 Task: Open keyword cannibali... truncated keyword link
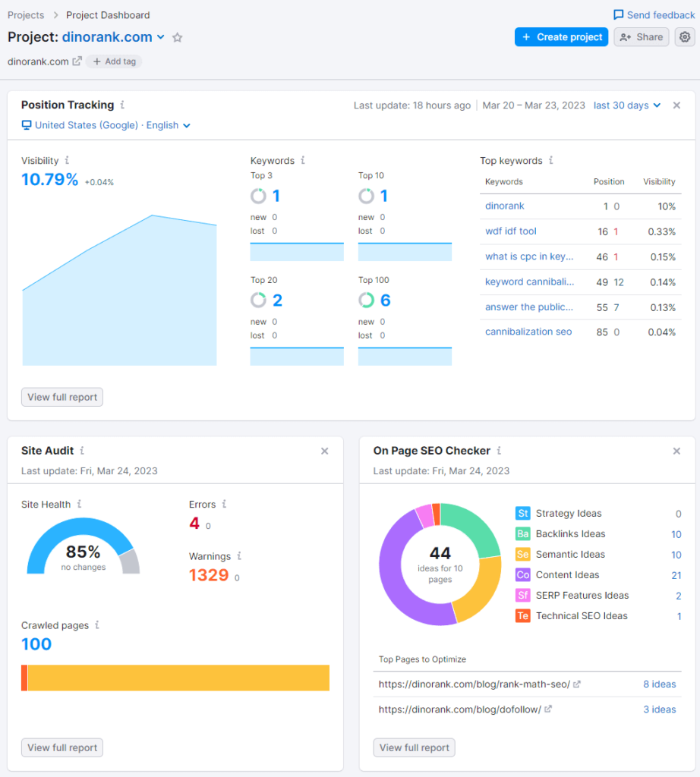pos(529,282)
